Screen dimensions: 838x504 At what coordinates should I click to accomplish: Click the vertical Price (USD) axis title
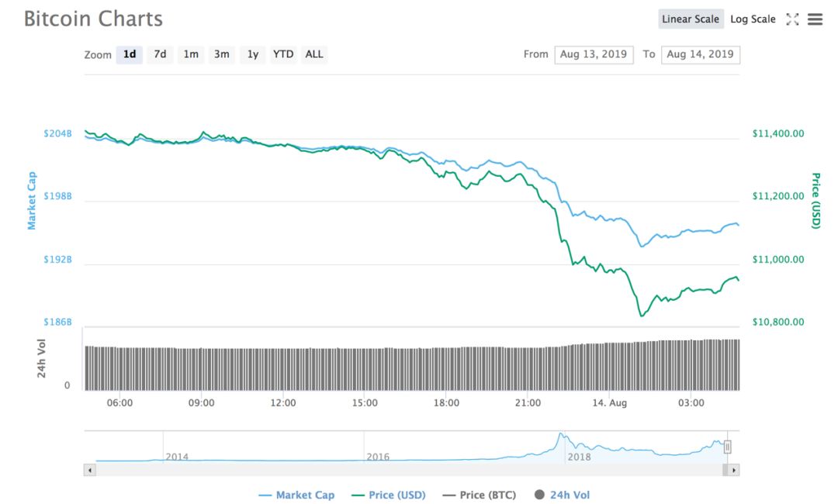click(815, 201)
